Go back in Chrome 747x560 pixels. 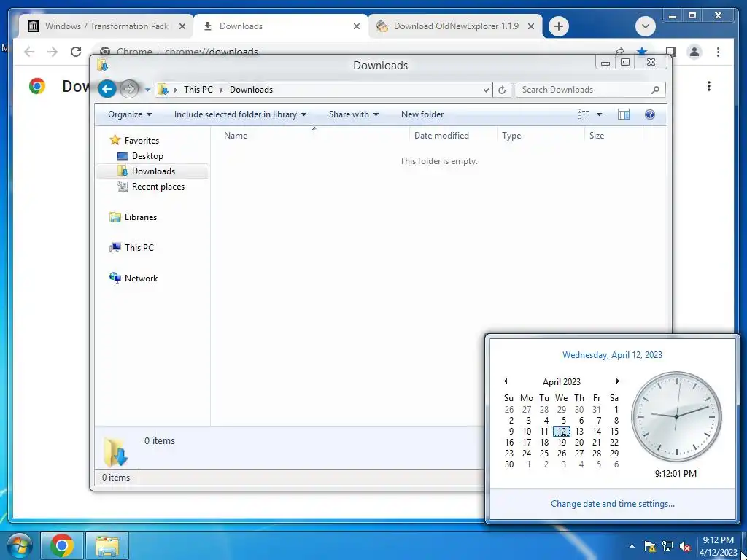(29, 52)
